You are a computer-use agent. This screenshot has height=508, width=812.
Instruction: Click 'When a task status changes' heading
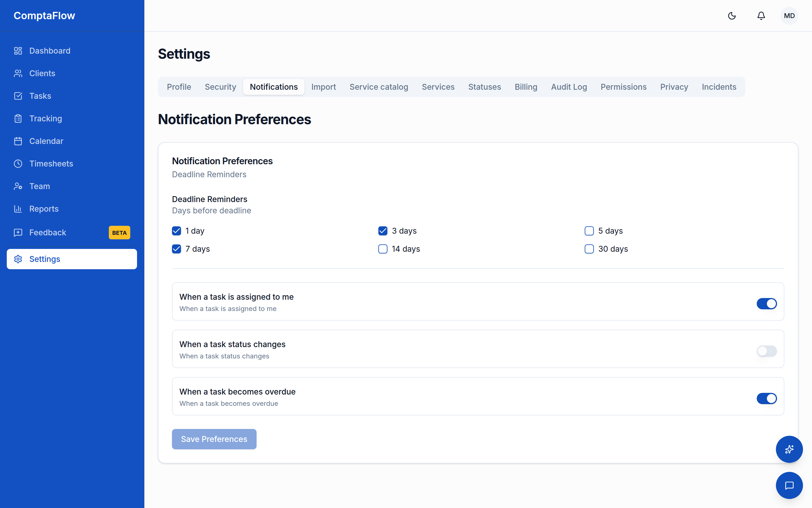tap(232, 344)
